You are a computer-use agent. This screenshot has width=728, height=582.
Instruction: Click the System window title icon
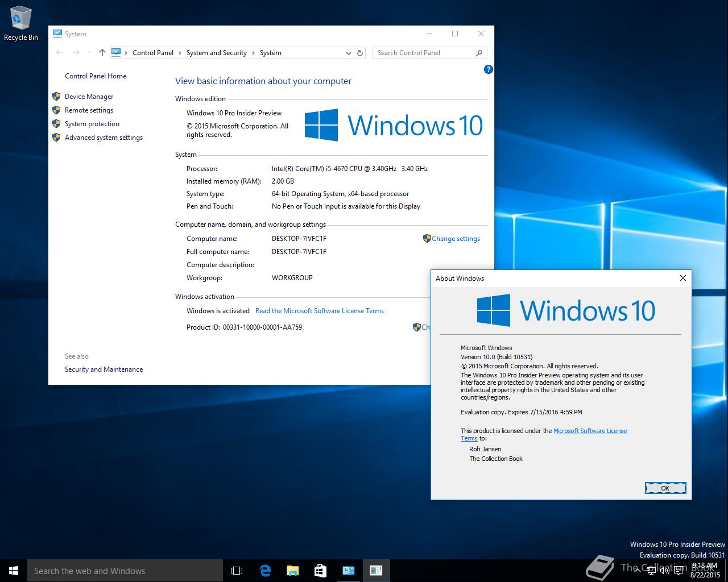click(57, 34)
